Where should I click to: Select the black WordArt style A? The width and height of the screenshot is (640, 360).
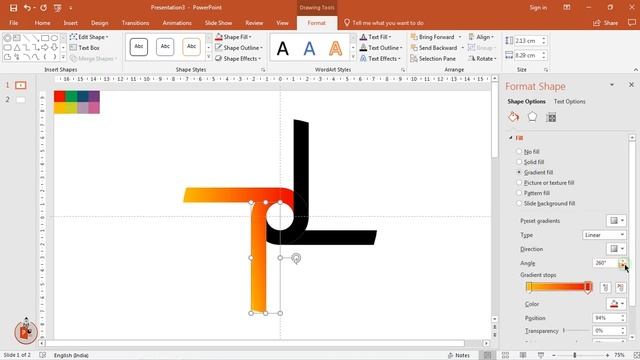[x=282, y=49]
